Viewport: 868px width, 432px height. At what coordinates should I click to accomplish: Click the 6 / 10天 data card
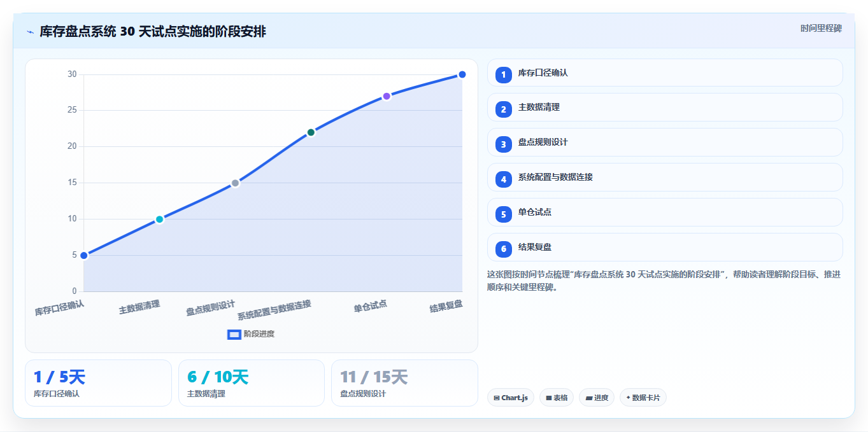pos(252,383)
